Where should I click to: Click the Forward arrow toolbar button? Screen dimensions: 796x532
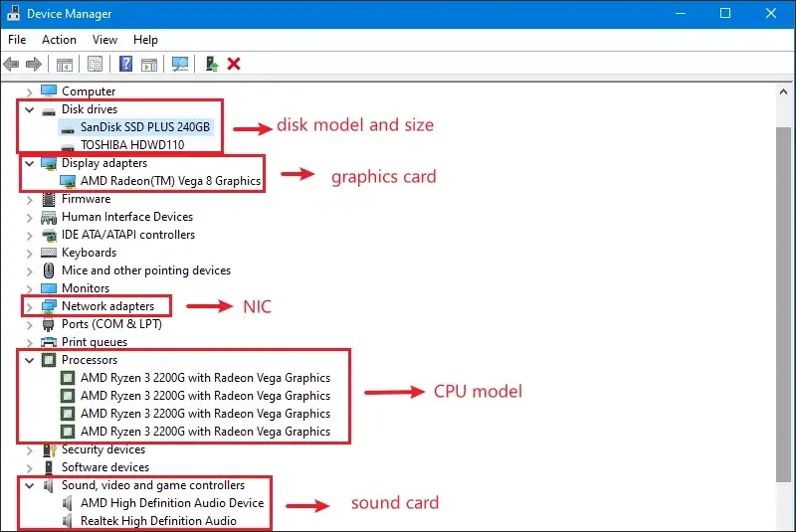tap(34, 64)
